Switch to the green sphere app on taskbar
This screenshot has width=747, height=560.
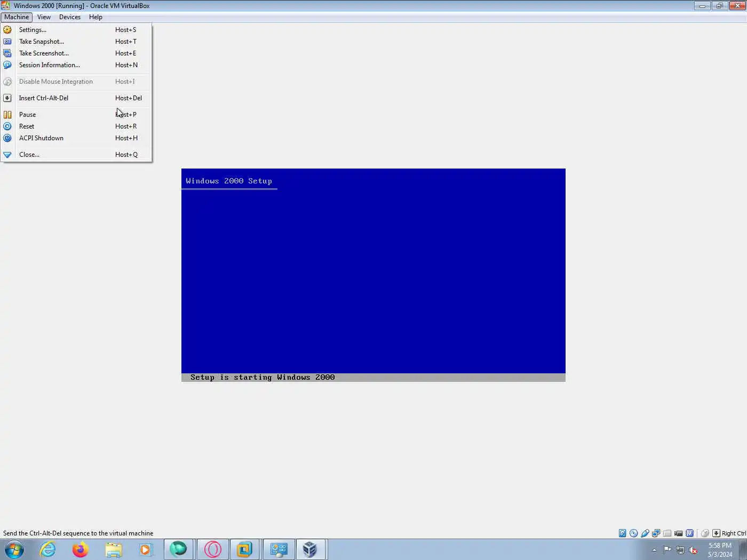(179, 549)
